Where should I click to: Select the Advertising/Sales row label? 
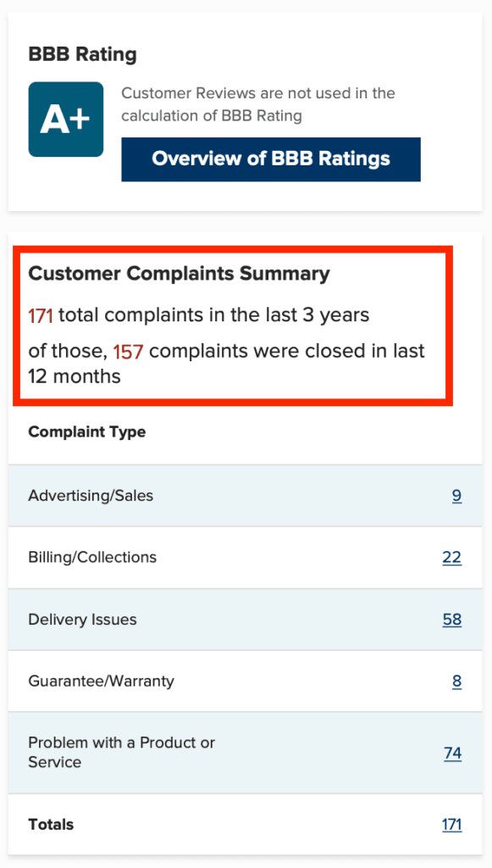point(91,495)
